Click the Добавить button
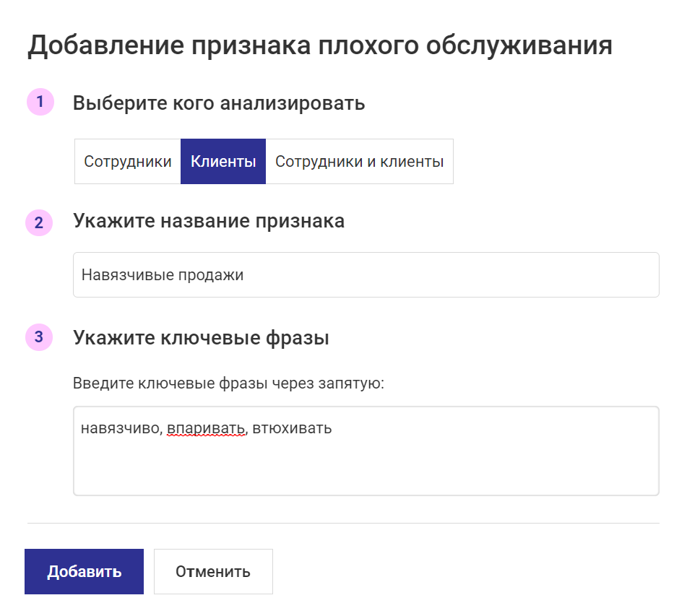This screenshot has width=700, height=616. (x=84, y=571)
